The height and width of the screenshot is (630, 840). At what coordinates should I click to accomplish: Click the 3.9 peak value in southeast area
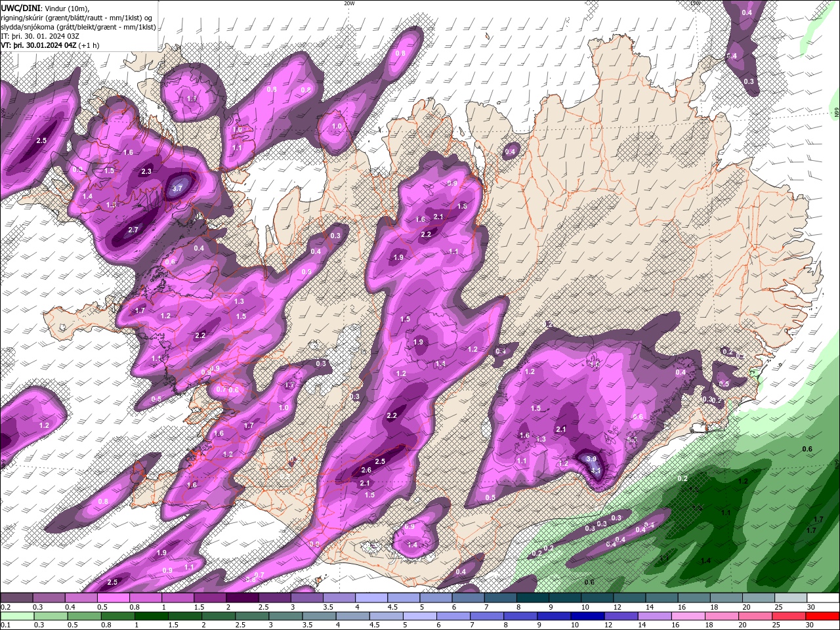(591, 459)
